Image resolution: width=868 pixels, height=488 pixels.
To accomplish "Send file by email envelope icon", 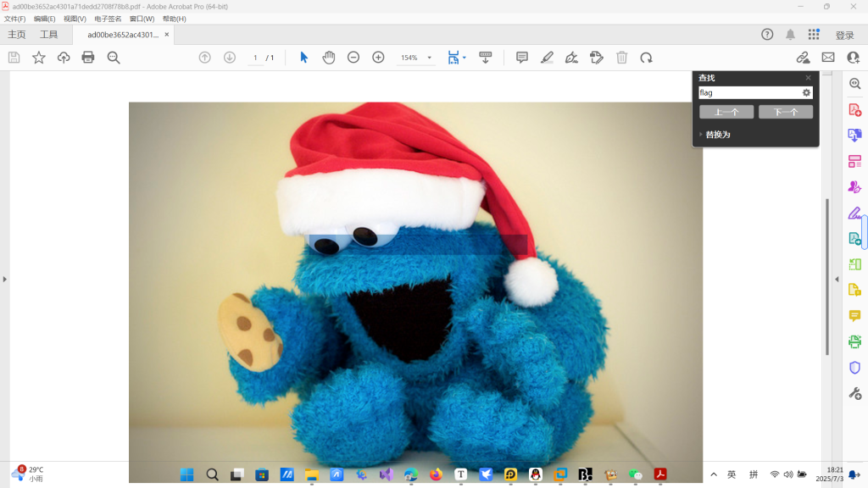I will (x=828, y=58).
